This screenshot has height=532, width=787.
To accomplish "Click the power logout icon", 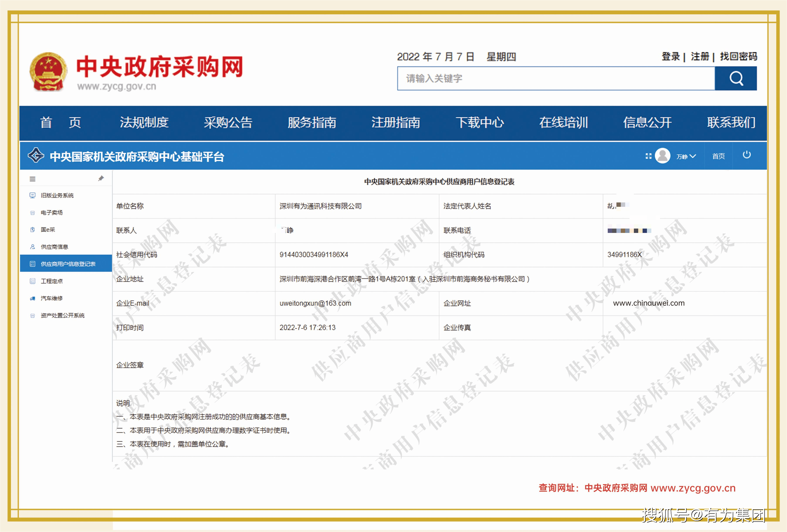I will coord(746,155).
